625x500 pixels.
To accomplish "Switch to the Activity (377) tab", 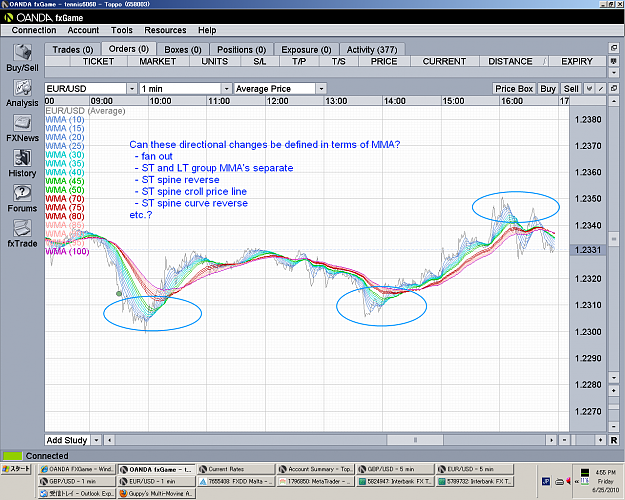I will pyautogui.click(x=372, y=49).
